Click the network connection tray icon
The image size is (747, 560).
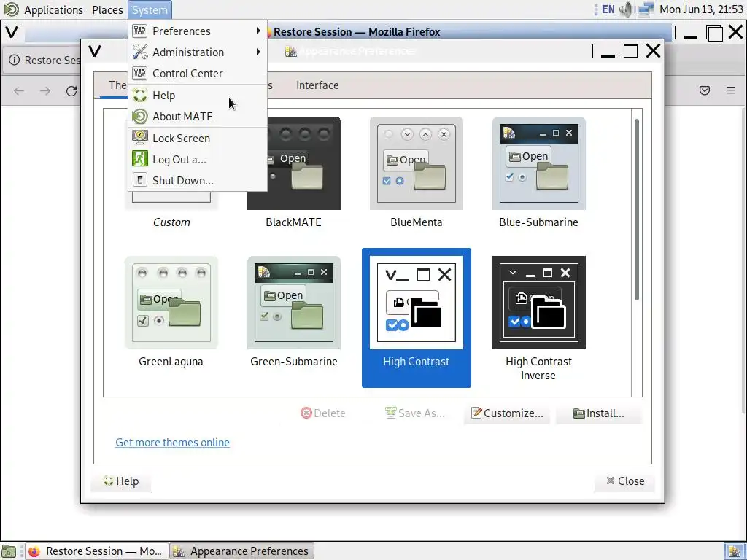coord(646,9)
